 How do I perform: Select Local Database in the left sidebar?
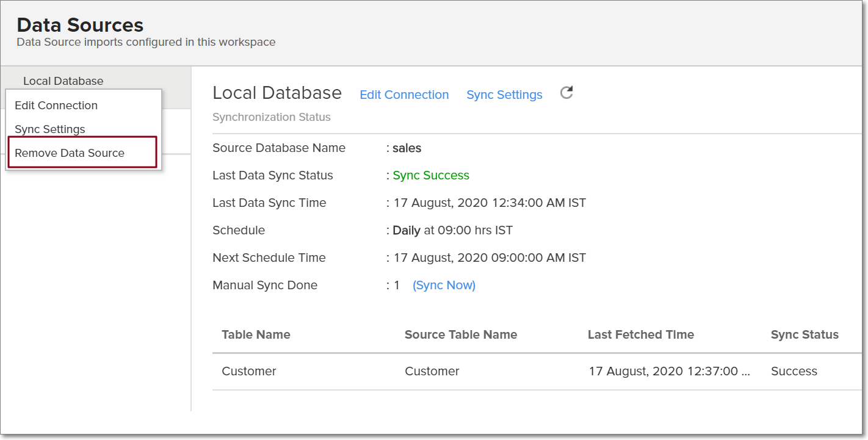tap(63, 81)
